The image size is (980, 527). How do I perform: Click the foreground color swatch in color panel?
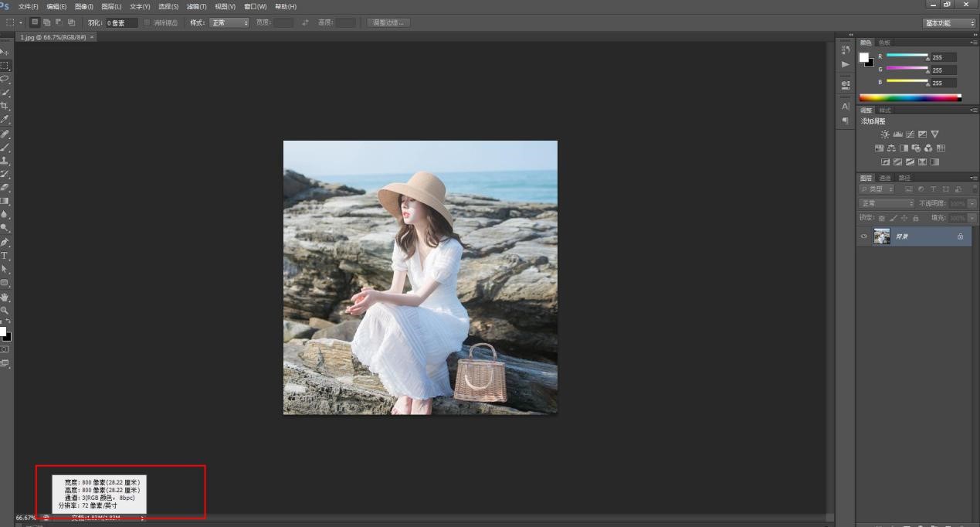(x=864, y=57)
